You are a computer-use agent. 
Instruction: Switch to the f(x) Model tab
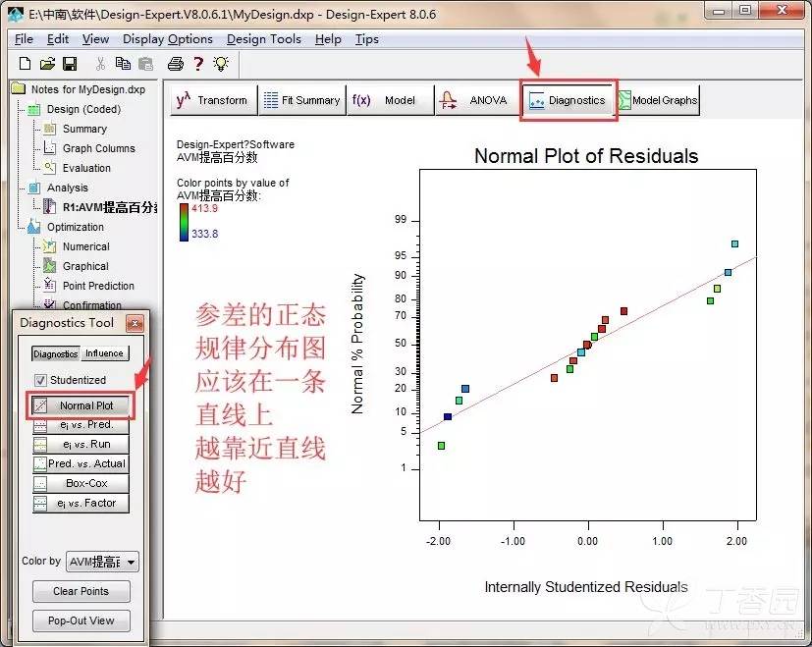click(390, 100)
